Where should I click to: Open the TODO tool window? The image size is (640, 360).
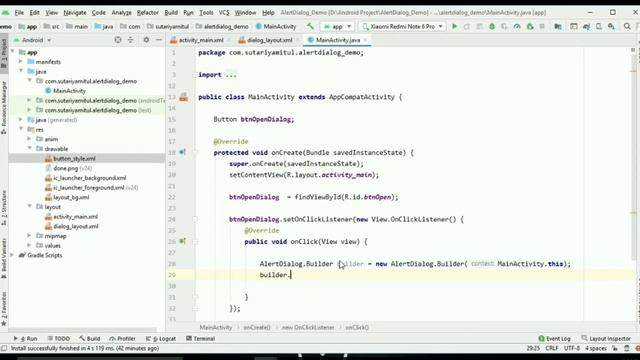point(58,338)
